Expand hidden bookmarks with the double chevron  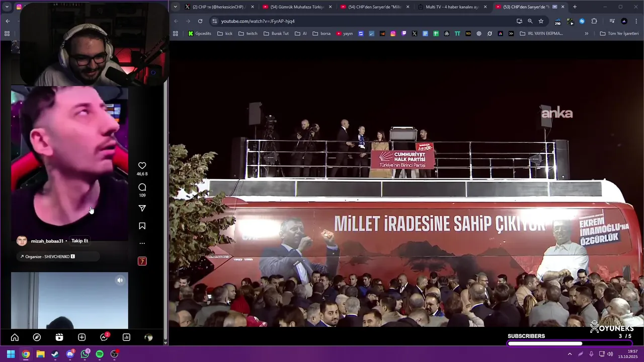click(586, 34)
